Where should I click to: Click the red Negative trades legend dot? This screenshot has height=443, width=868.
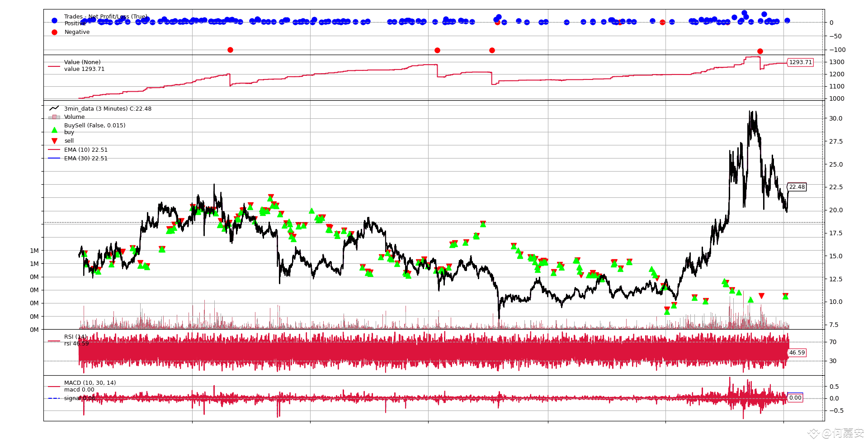click(54, 32)
